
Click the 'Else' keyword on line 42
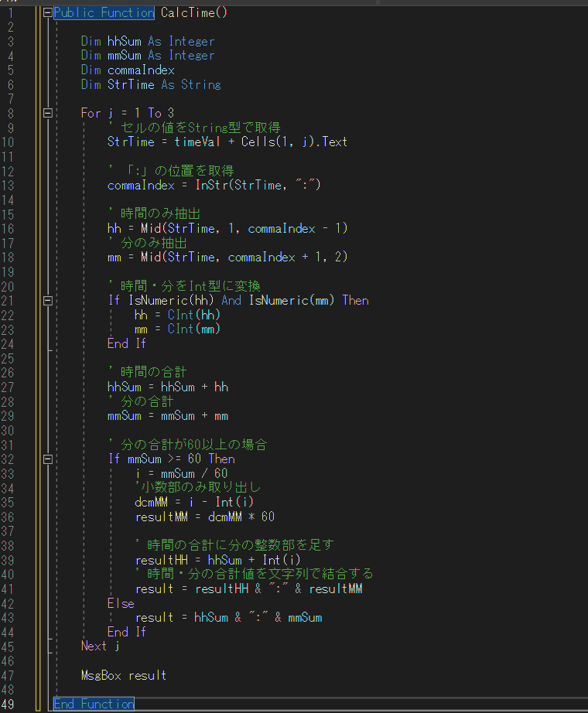[121, 604]
